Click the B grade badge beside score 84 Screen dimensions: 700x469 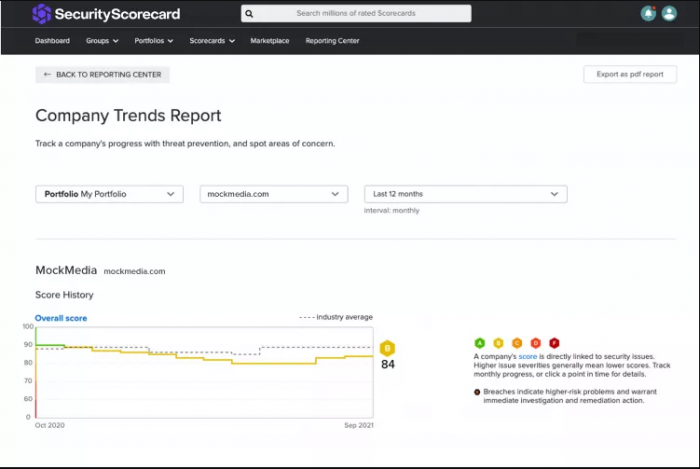click(x=387, y=348)
